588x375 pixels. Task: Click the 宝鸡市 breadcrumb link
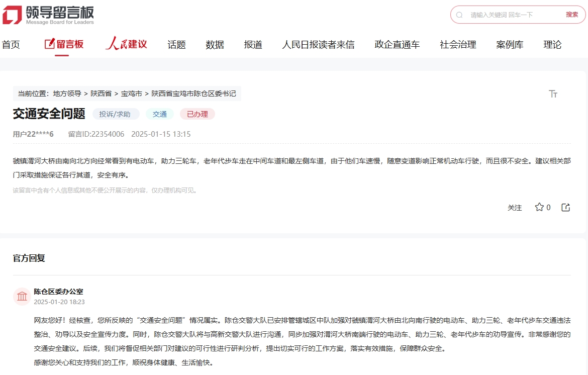(132, 93)
